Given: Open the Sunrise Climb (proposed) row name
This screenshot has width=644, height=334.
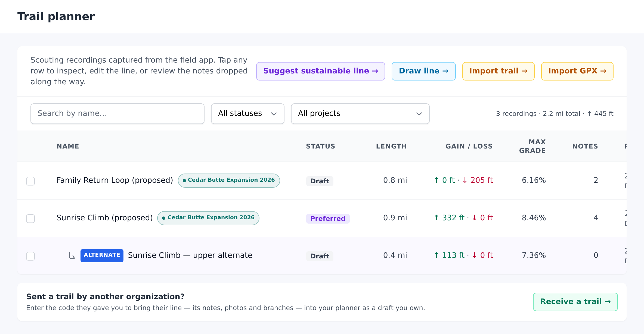Looking at the screenshot, I should [105, 218].
